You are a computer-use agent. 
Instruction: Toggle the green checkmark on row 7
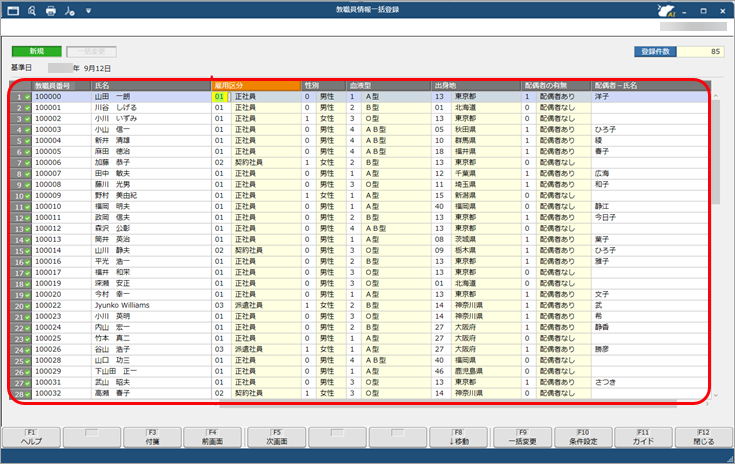[27, 162]
